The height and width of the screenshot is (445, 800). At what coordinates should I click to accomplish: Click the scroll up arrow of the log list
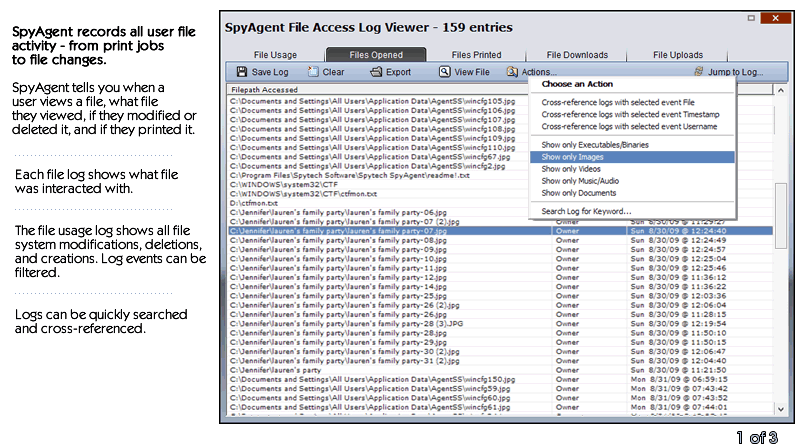click(781, 90)
